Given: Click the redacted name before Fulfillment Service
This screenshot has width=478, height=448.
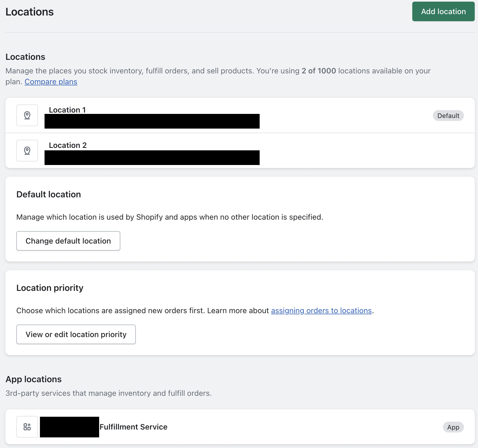Looking at the screenshot, I should [70, 427].
